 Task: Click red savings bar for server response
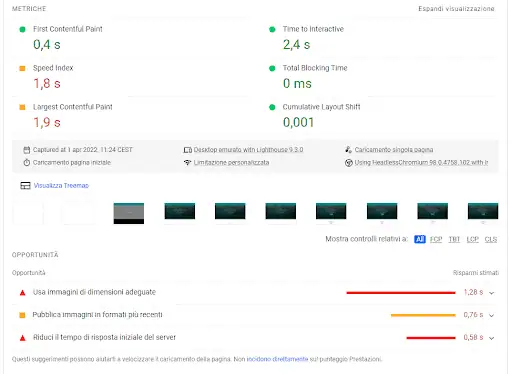point(431,338)
